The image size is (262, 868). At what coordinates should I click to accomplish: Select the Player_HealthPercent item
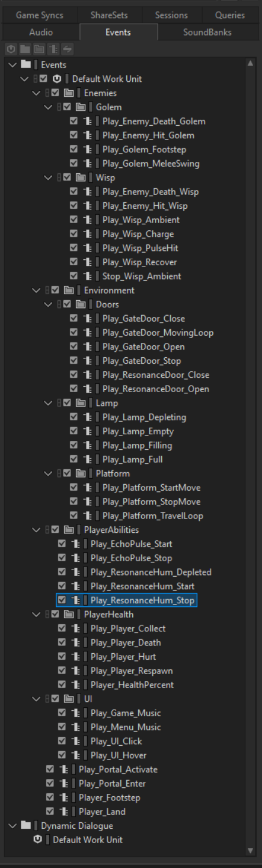[x=132, y=685]
